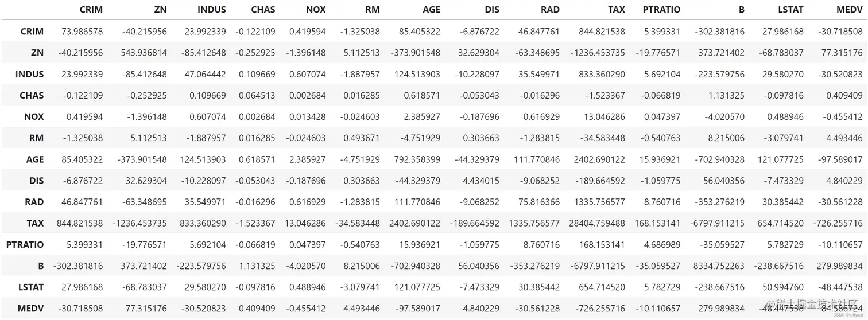Select the cell value 4.434015
This screenshot has height=320, width=868.
coord(481,181)
